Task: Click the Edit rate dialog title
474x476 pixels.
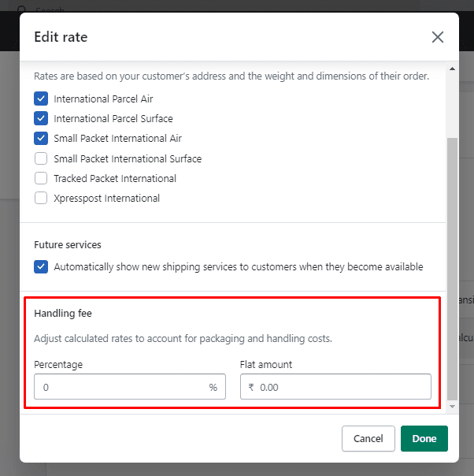Action: (x=61, y=37)
